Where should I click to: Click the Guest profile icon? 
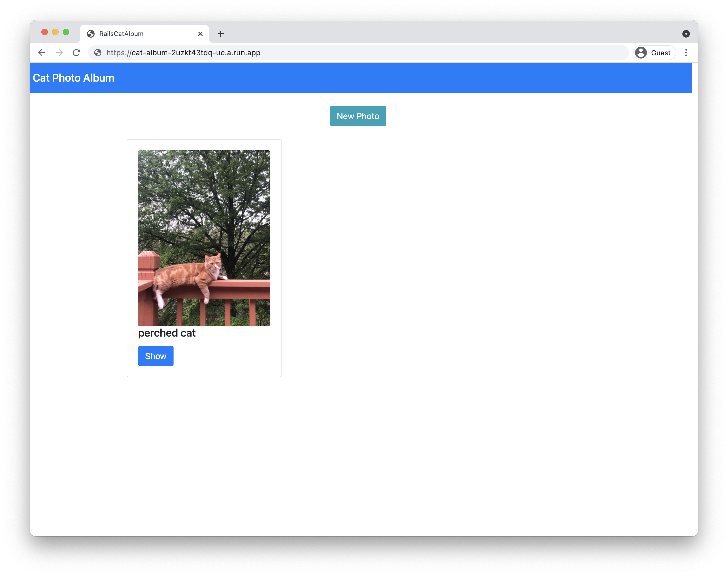(641, 53)
